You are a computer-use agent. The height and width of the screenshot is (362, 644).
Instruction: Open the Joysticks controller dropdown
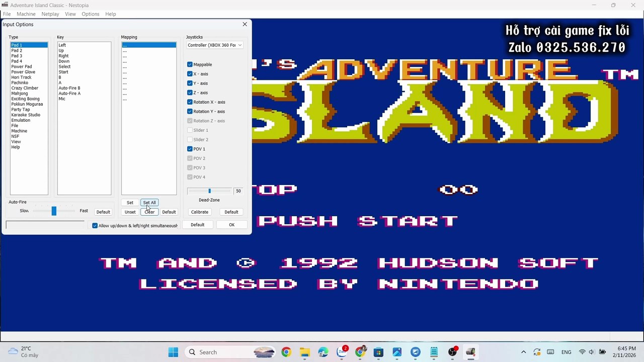214,45
